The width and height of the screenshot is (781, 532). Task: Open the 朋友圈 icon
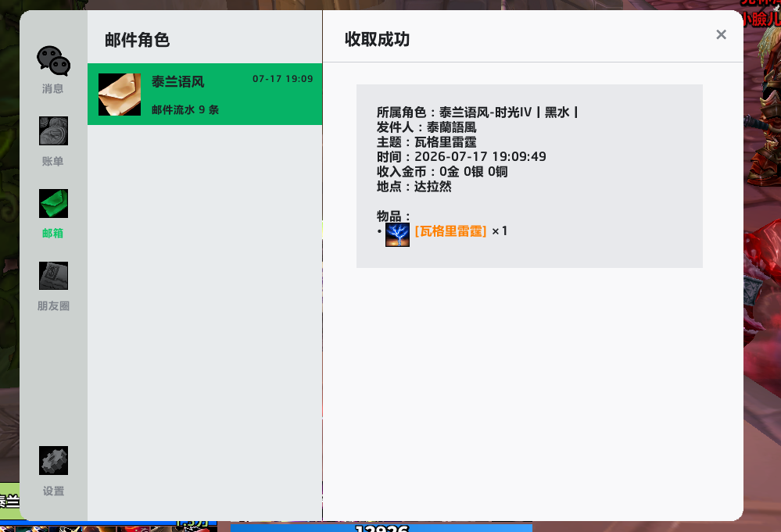coord(53,276)
